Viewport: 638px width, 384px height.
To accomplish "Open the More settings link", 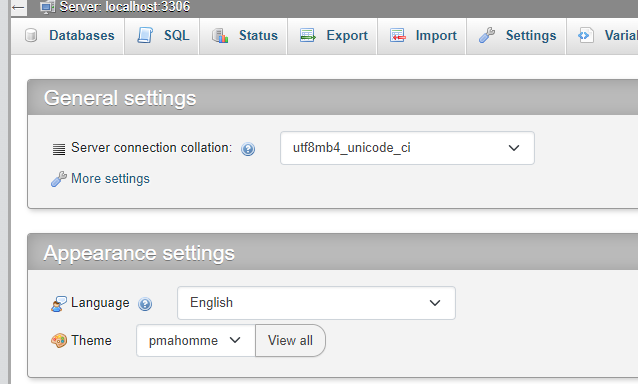I will [110, 179].
